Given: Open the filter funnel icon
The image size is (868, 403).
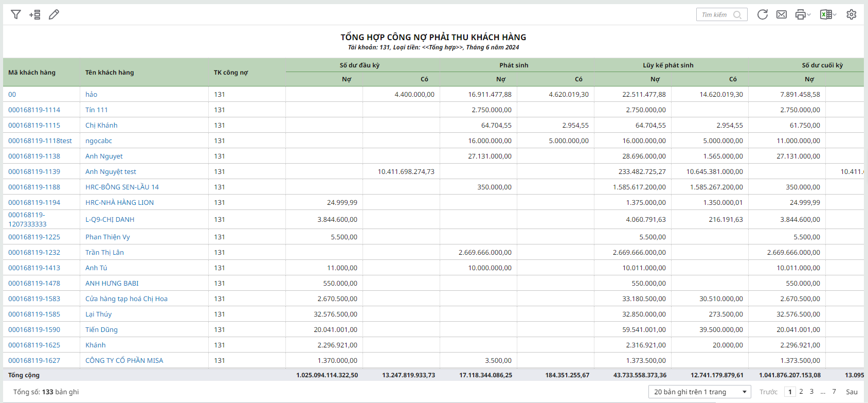Looking at the screenshot, I should 16,14.
